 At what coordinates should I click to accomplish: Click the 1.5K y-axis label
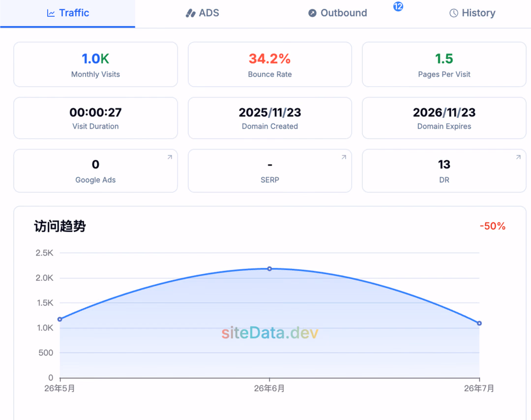45,303
